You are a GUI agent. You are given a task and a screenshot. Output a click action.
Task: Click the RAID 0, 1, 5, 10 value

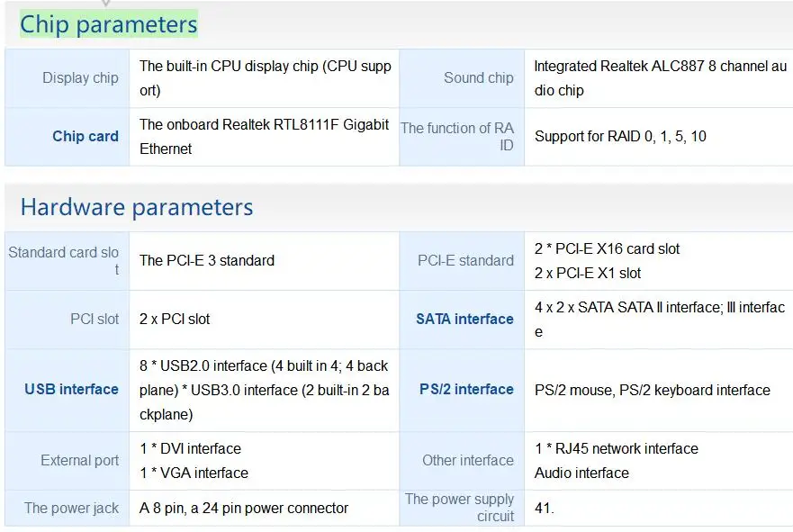[x=620, y=137]
